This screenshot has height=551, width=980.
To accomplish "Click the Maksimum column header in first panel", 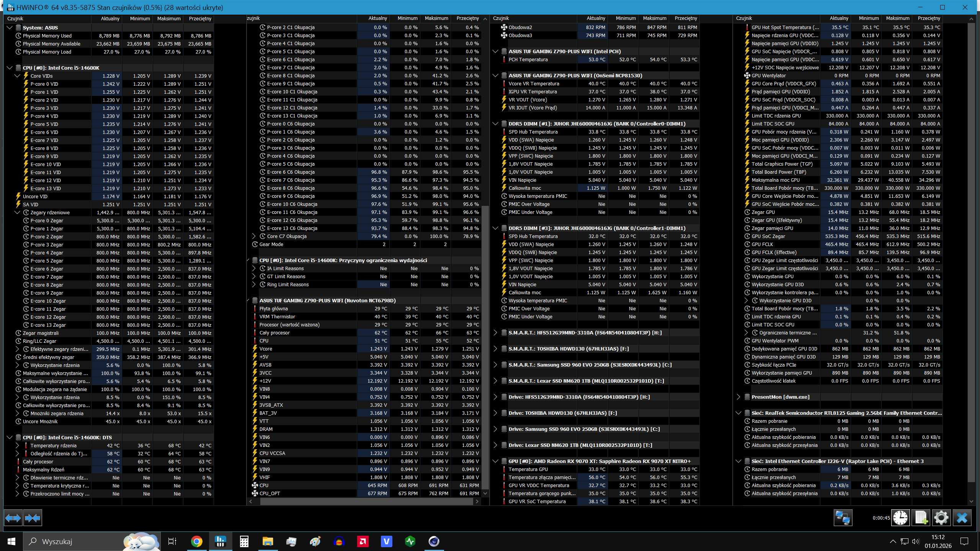I will 168,18.
